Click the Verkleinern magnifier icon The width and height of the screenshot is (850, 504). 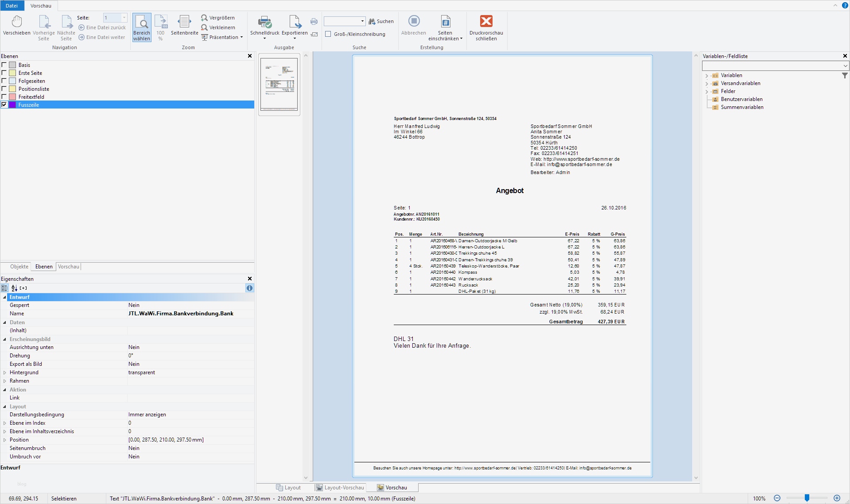click(204, 27)
